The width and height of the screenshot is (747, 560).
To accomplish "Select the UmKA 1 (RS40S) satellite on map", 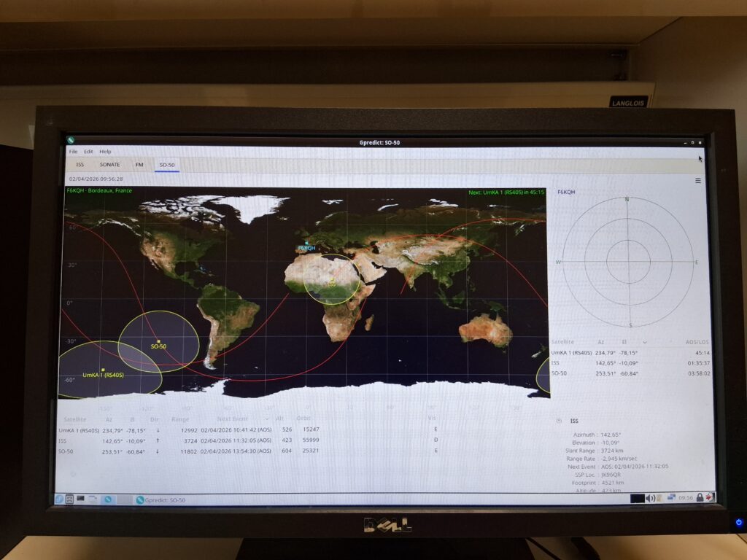I will click(104, 370).
